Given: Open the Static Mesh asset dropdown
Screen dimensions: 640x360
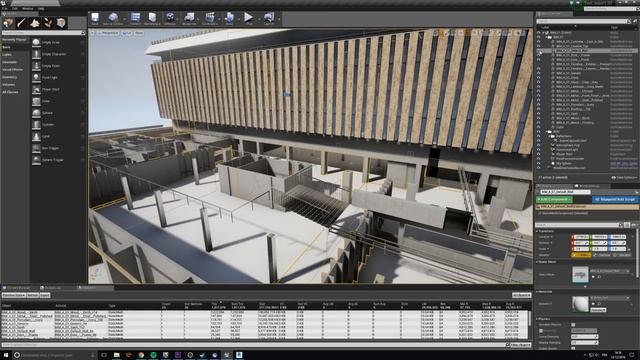Looking at the screenshot, I should click(609, 271).
